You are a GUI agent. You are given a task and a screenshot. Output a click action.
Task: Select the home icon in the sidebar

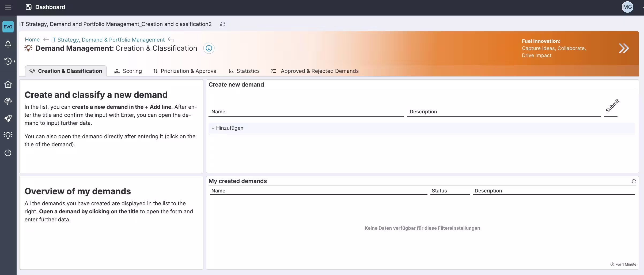coord(8,84)
